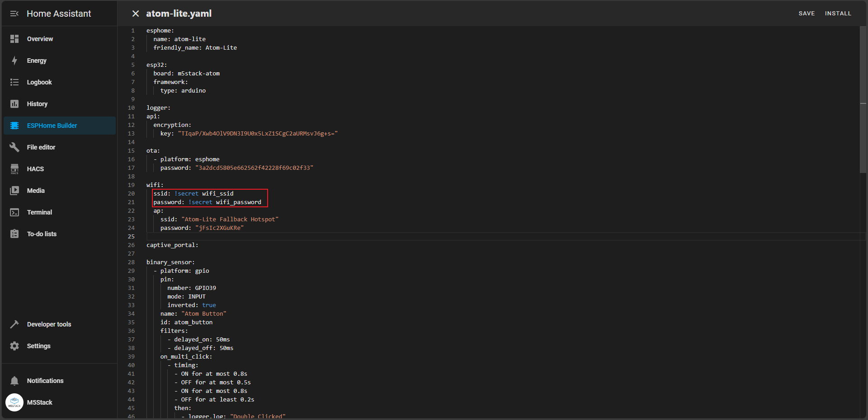Open Settings label in sidebar
The width and height of the screenshot is (868, 420).
point(38,346)
